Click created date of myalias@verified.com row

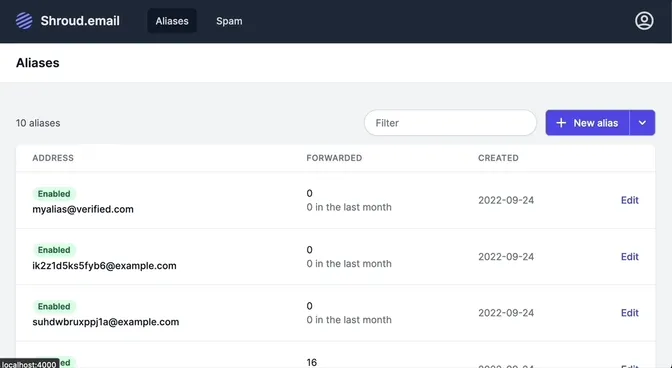click(506, 200)
